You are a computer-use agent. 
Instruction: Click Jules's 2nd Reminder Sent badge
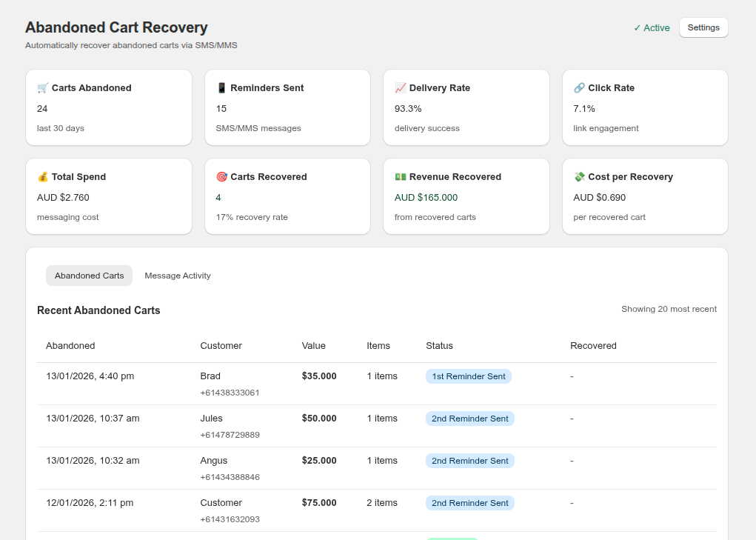coord(469,419)
